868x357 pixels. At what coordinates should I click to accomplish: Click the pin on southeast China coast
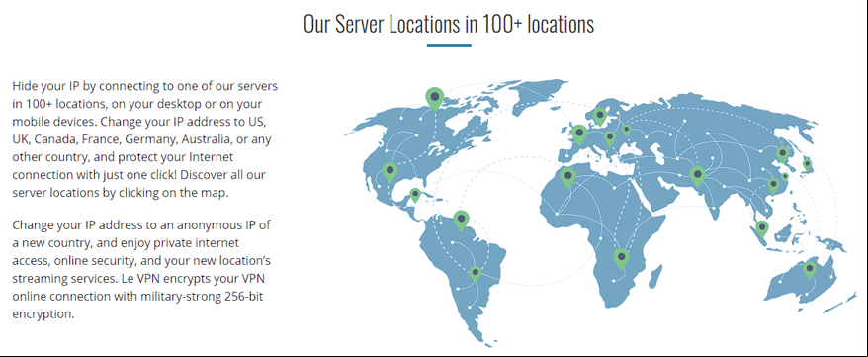pos(773,184)
